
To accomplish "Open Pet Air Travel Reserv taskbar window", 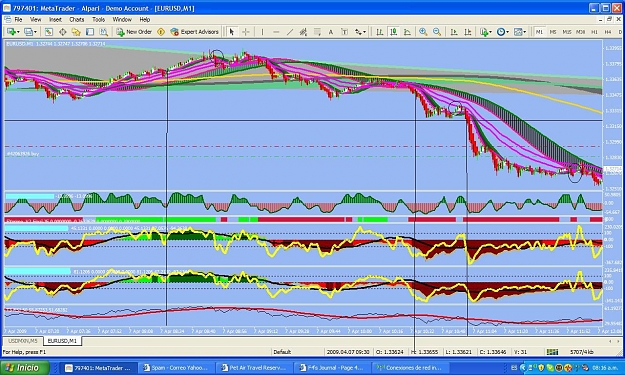I will (254, 368).
